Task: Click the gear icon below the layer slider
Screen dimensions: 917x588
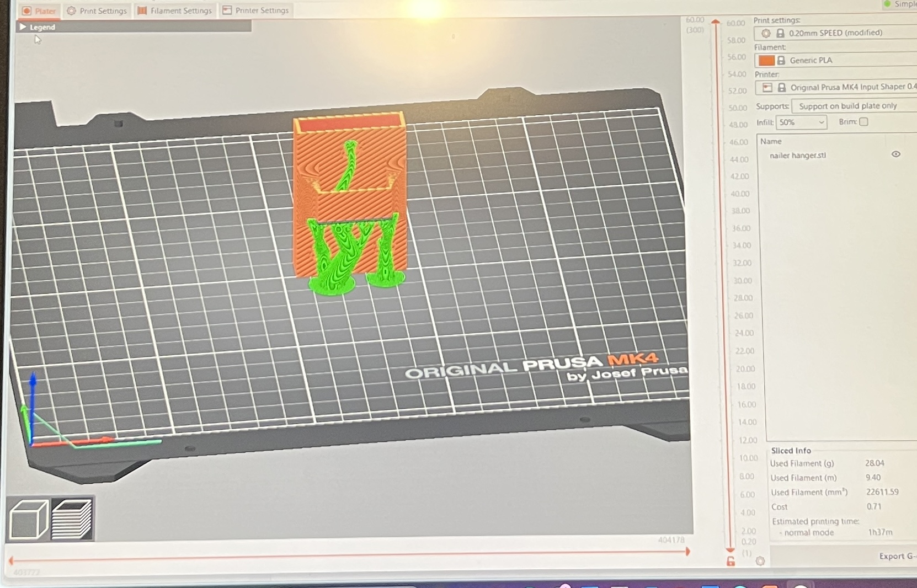Action: tap(760, 561)
